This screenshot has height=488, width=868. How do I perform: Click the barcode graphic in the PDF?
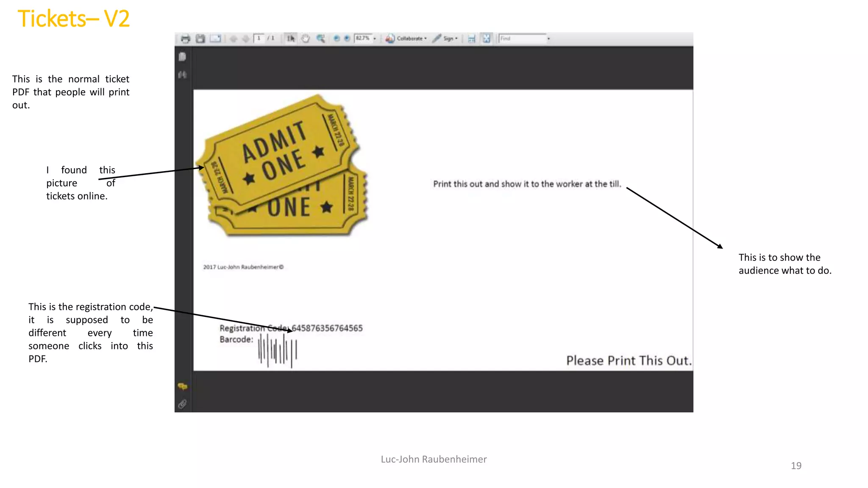[278, 350]
